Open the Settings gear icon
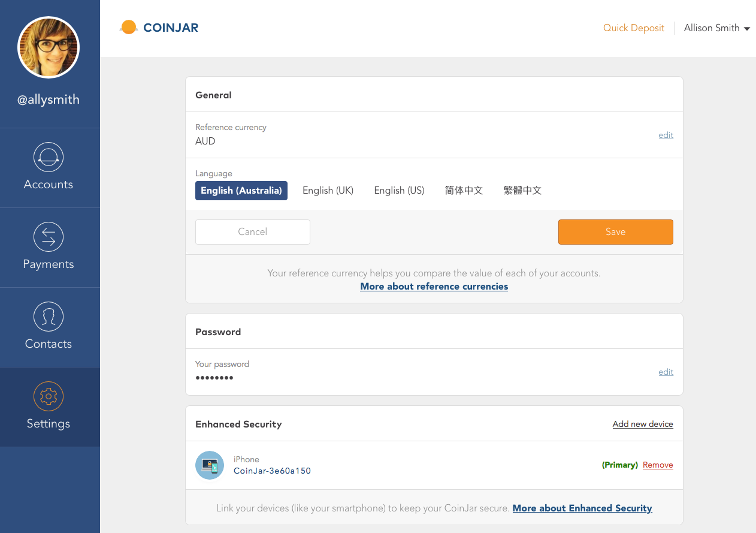Image resolution: width=756 pixels, height=533 pixels. pos(49,396)
